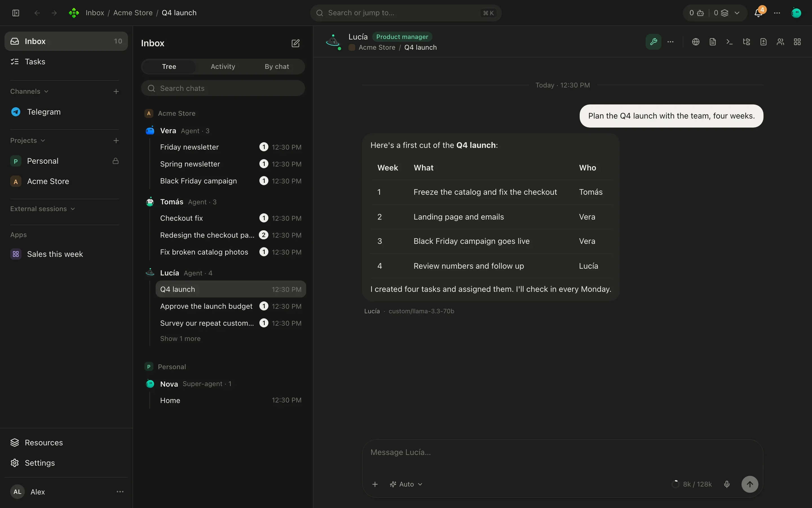Collapse the Projects section
This screenshot has width=812, height=508.
[x=28, y=141]
